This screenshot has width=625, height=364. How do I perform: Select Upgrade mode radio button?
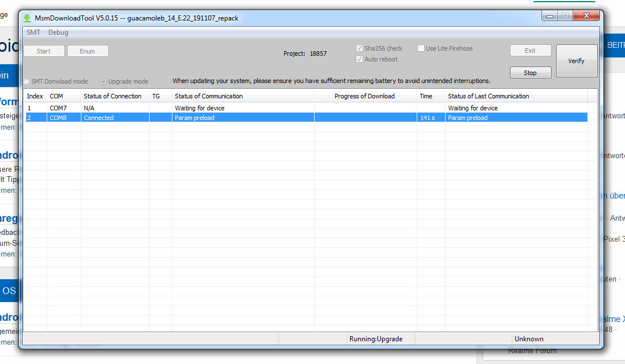tap(103, 81)
